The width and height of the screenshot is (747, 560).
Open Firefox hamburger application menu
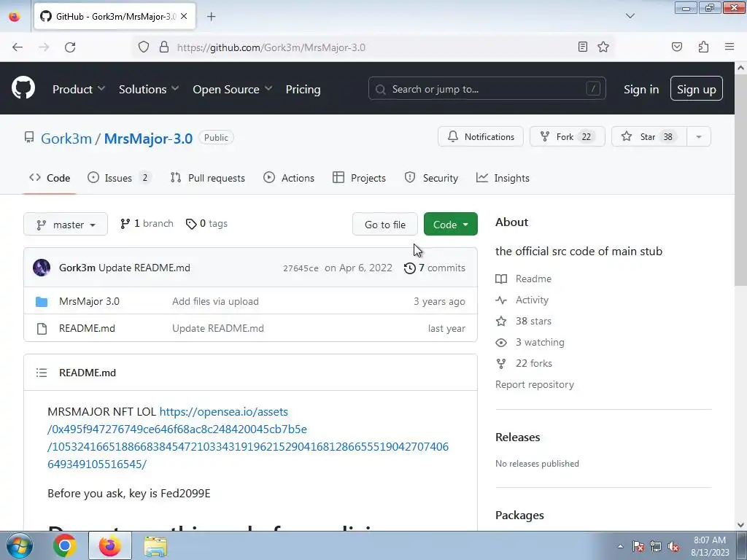(729, 47)
